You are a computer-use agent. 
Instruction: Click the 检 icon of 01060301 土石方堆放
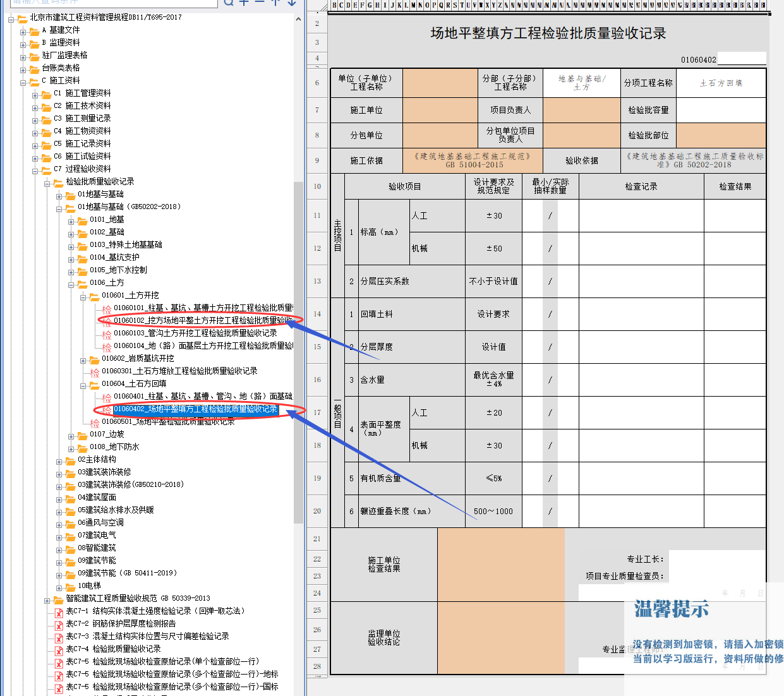(x=95, y=372)
